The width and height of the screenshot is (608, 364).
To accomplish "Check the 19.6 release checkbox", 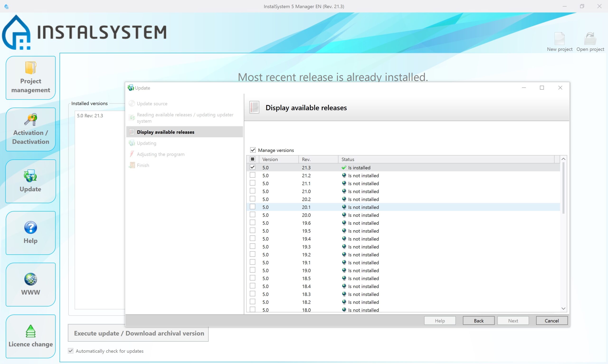I will coord(252,222).
